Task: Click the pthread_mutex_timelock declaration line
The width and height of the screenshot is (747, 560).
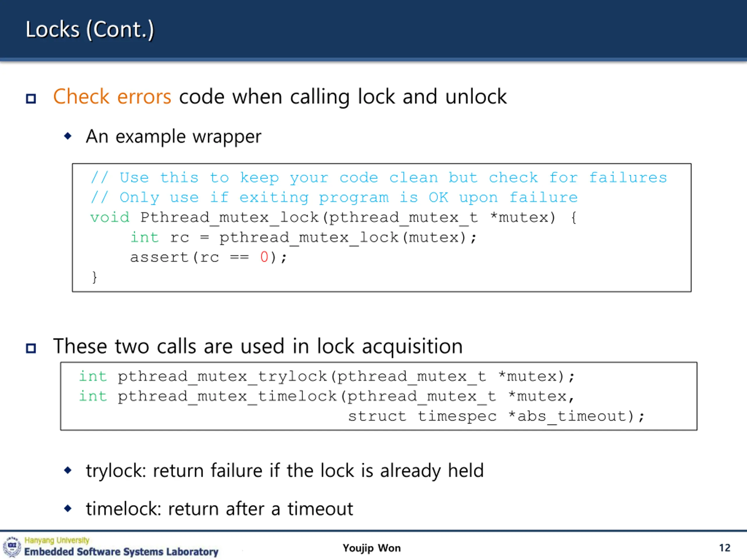Action: pyautogui.click(x=327, y=397)
